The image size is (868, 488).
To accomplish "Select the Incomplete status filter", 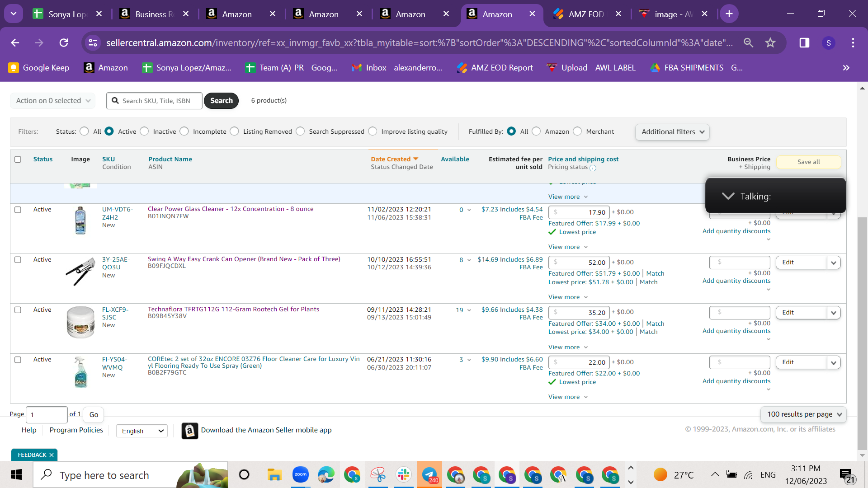I will tap(184, 131).
